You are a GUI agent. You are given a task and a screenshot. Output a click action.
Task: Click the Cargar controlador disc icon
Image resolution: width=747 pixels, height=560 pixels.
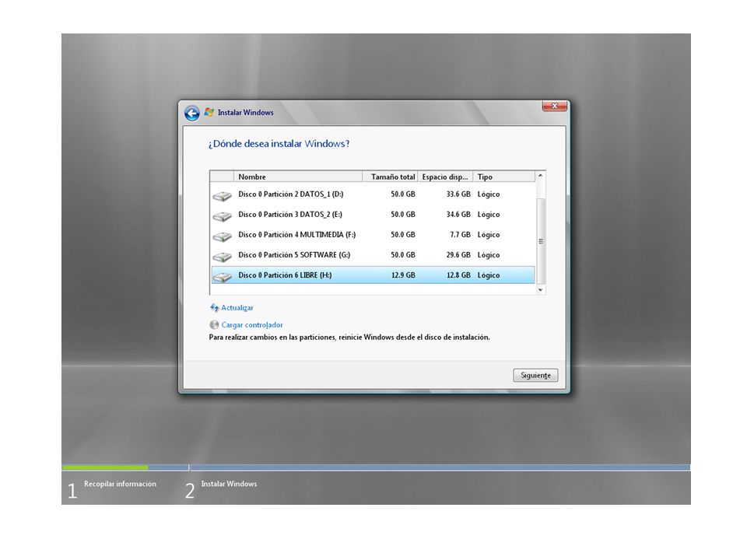click(x=214, y=325)
